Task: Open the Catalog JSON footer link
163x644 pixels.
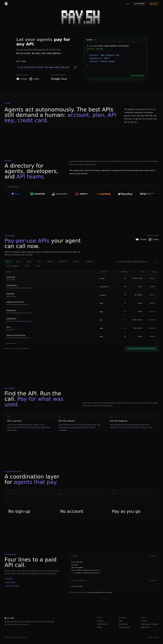Action: click(124, 627)
